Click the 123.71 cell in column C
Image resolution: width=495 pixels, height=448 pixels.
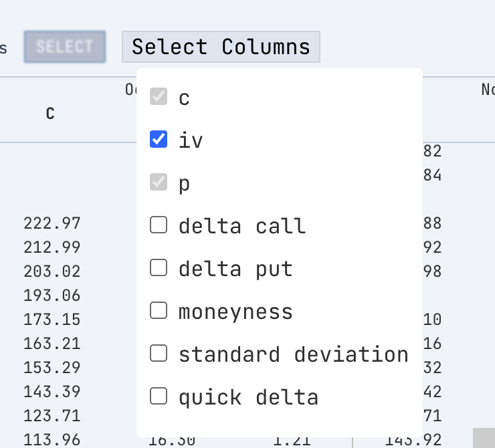coord(52,416)
